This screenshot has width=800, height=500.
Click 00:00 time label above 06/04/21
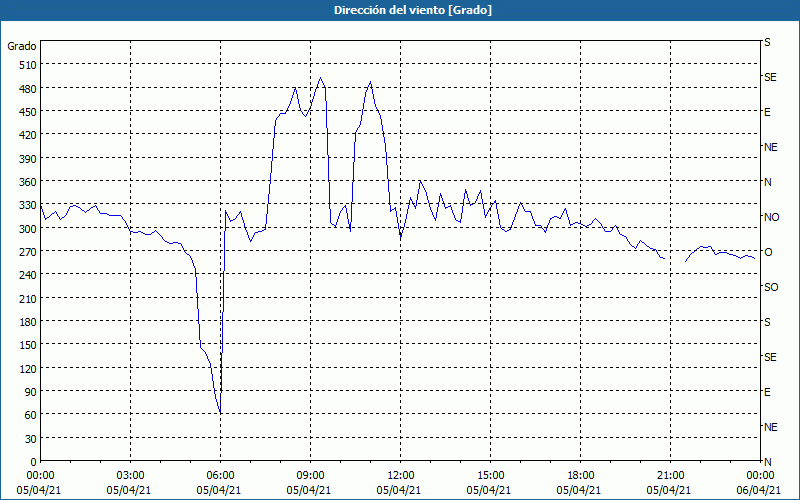pyautogui.click(x=760, y=476)
